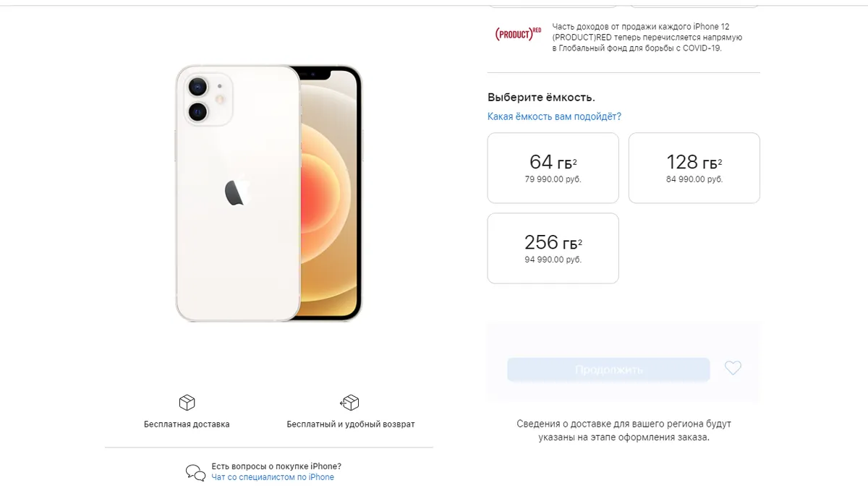Click the free delivery box icon
This screenshot has height=496, width=868.
tap(187, 403)
